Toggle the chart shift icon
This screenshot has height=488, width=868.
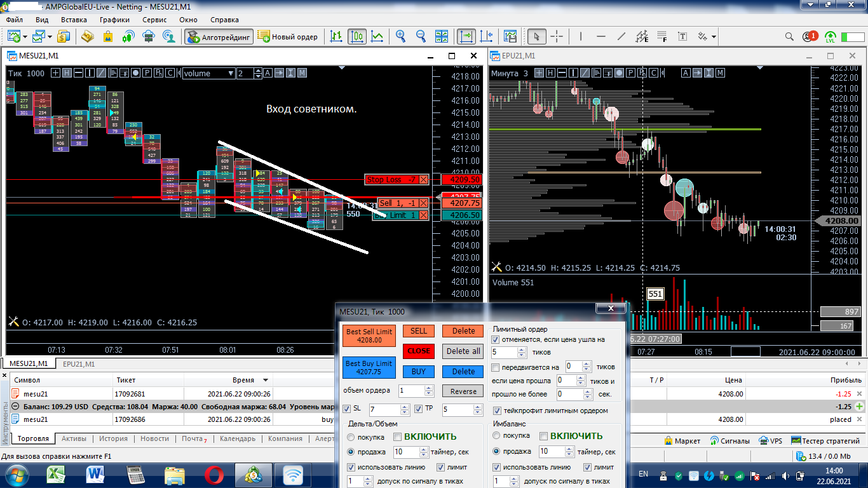tap(487, 37)
